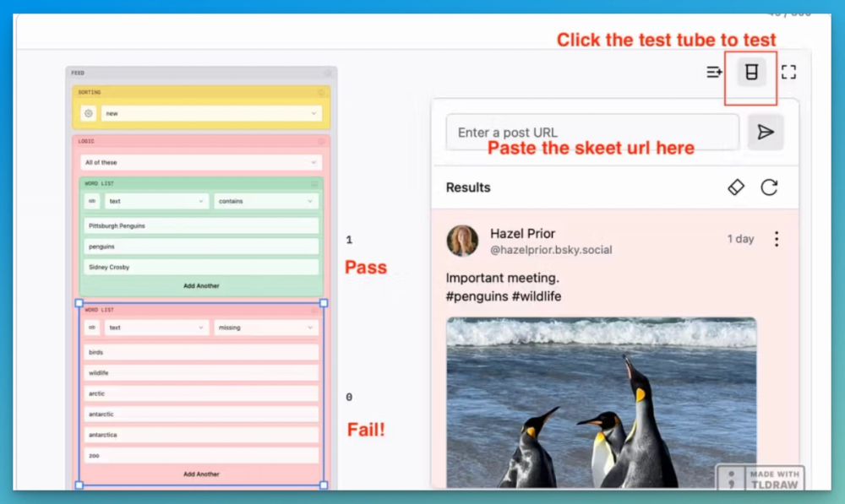The image size is (845, 504).
Task: Open the penguin photo in the post
Action: tap(601, 403)
